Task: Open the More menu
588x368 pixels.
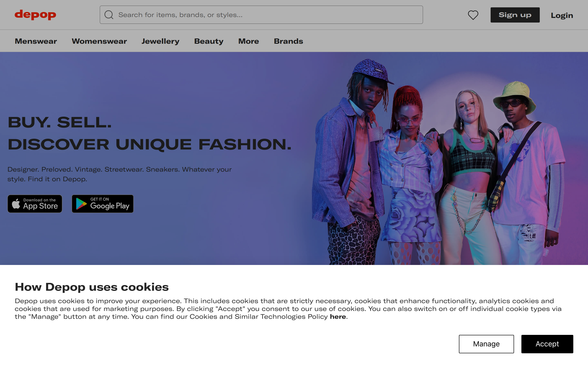Action: pos(249,41)
